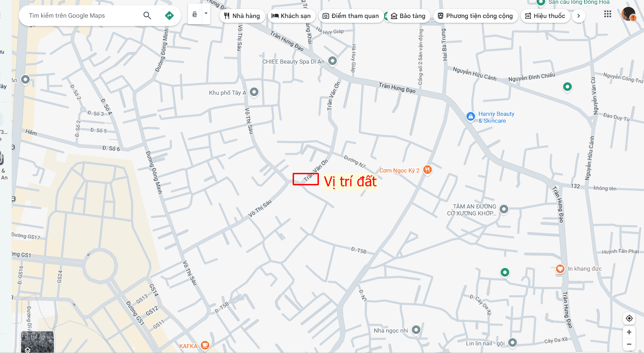Open the Google account avatar
The width and height of the screenshot is (644, 353).
[x=628, y=14]
